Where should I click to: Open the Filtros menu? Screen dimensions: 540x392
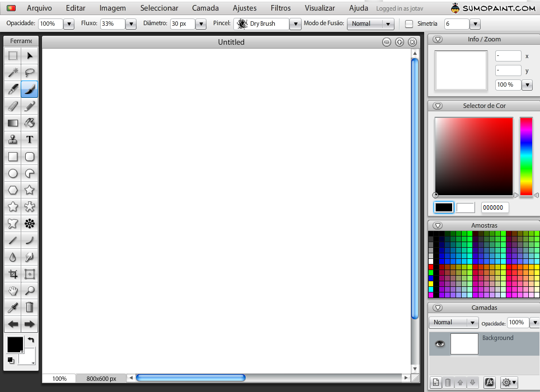[280, 8]
